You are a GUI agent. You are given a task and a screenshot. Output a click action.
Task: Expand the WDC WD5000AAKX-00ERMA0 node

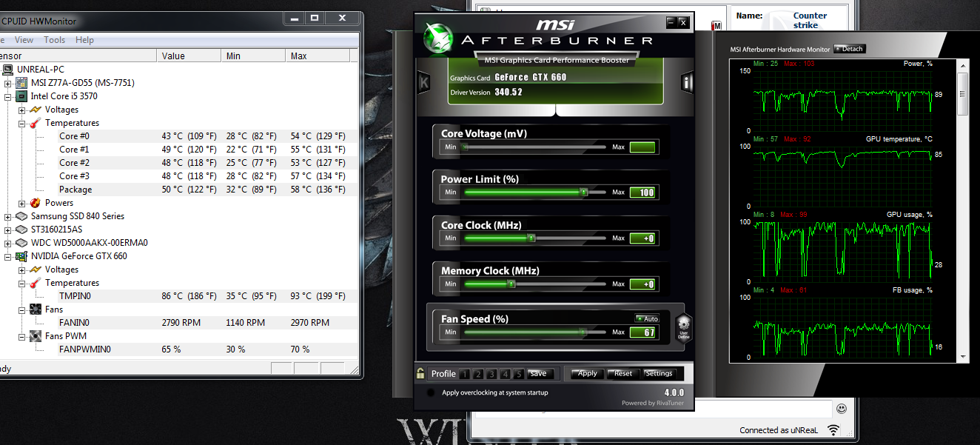[x=8, y=243]
